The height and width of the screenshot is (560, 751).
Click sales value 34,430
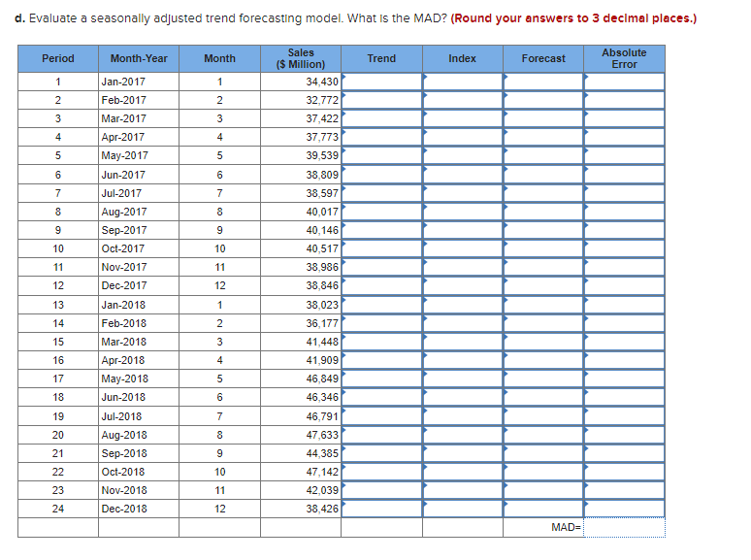pos(322,82)
